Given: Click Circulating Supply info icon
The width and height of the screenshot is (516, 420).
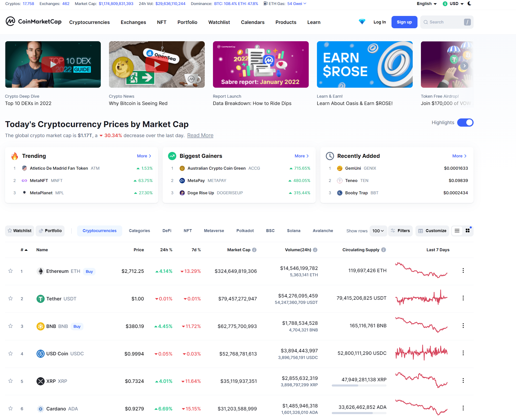Looking at the screenshot, I should pyautogui.click(x=383, y=250).
